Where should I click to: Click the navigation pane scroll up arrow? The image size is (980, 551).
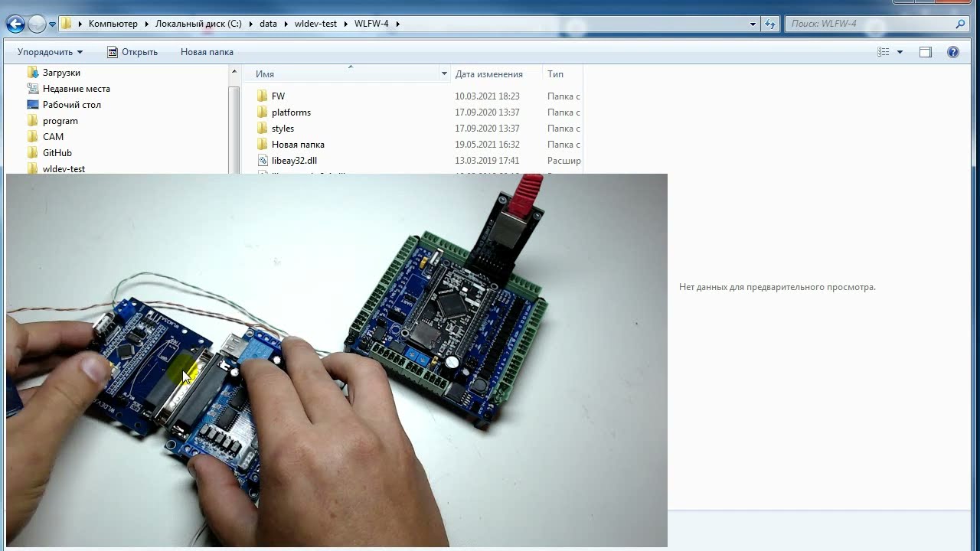click(234, 72)
